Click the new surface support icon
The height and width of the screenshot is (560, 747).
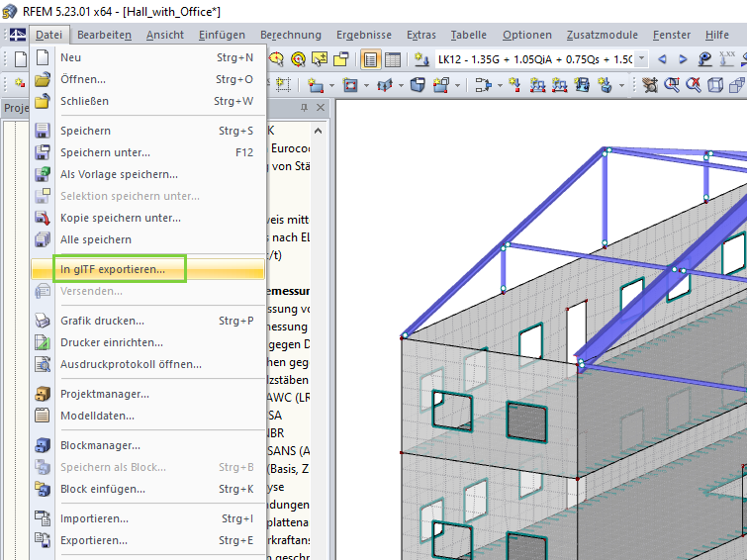pyautogui.click(x=385, y=85)
